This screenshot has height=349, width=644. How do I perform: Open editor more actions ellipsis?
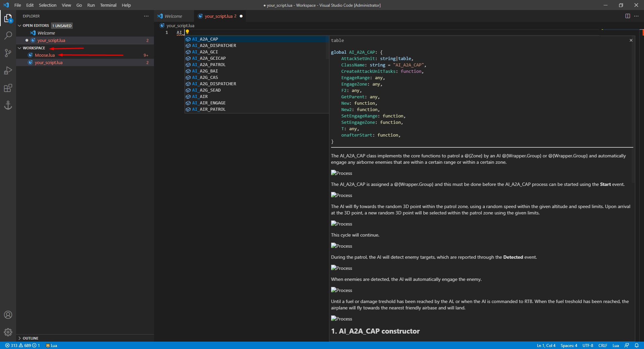coord(636,16)
